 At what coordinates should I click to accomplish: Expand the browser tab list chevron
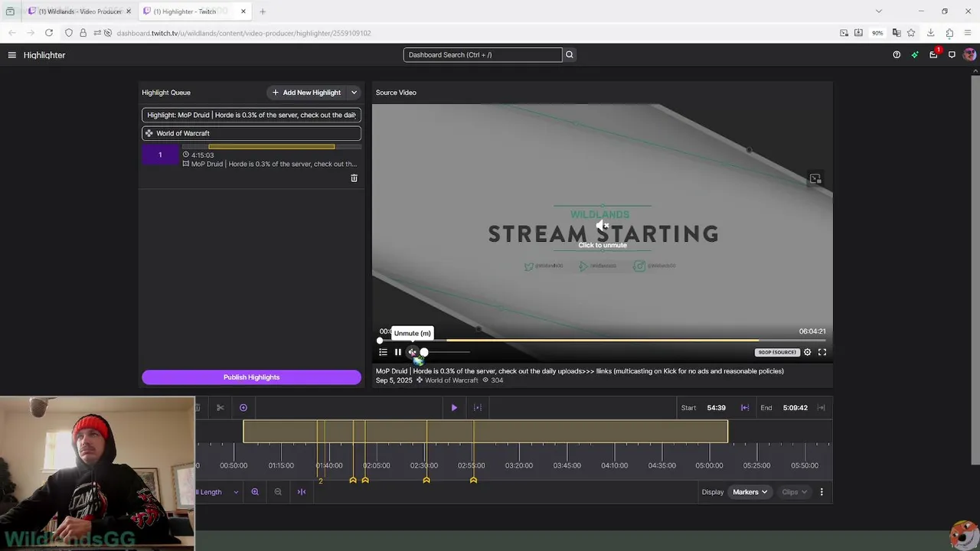tap(879, 11)
